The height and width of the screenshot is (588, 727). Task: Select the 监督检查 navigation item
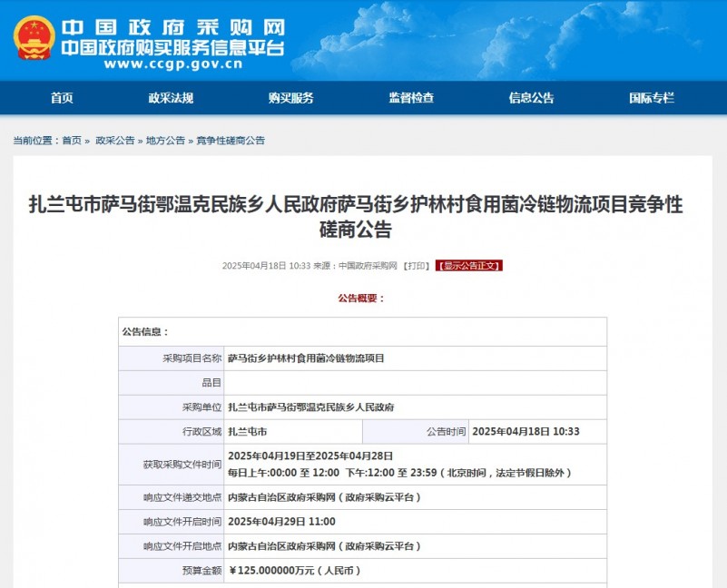(x=411, y=98)
